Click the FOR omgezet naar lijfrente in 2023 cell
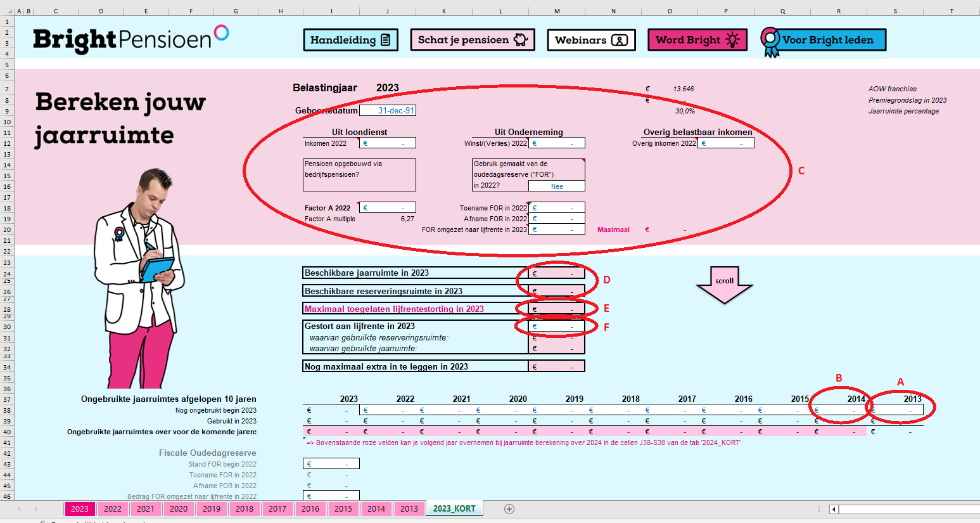 tap(557, 229)
